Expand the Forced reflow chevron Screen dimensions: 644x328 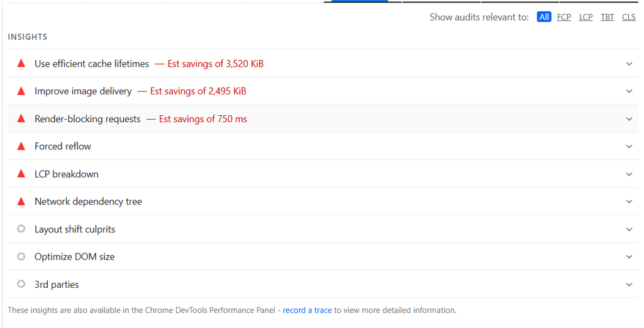point(629,146)
